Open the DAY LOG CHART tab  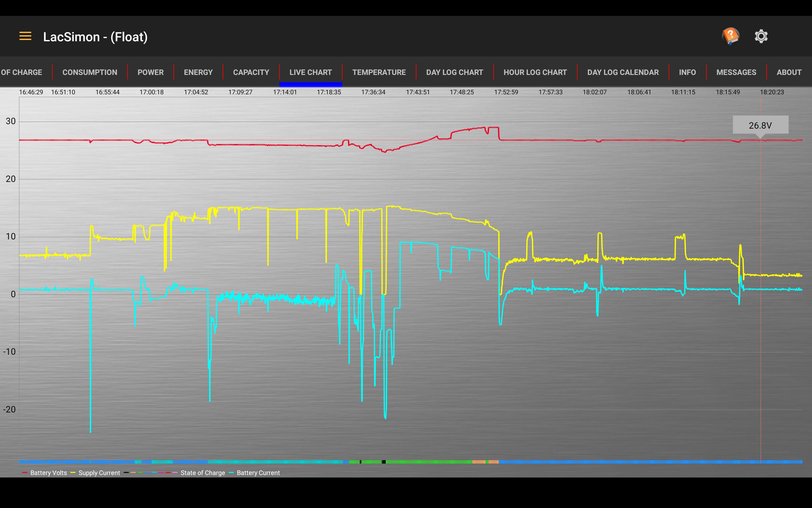tap(455, 72)
